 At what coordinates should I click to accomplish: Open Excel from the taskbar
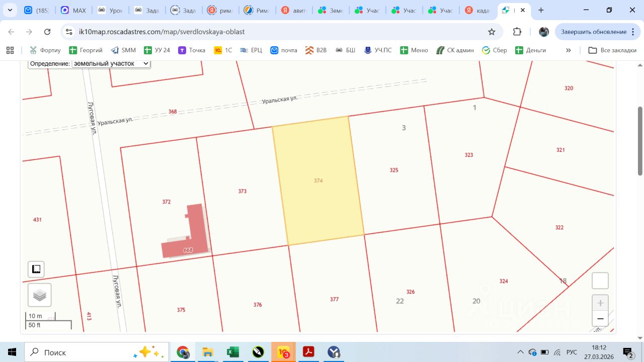pyautogui.click(x=233, y=352)
